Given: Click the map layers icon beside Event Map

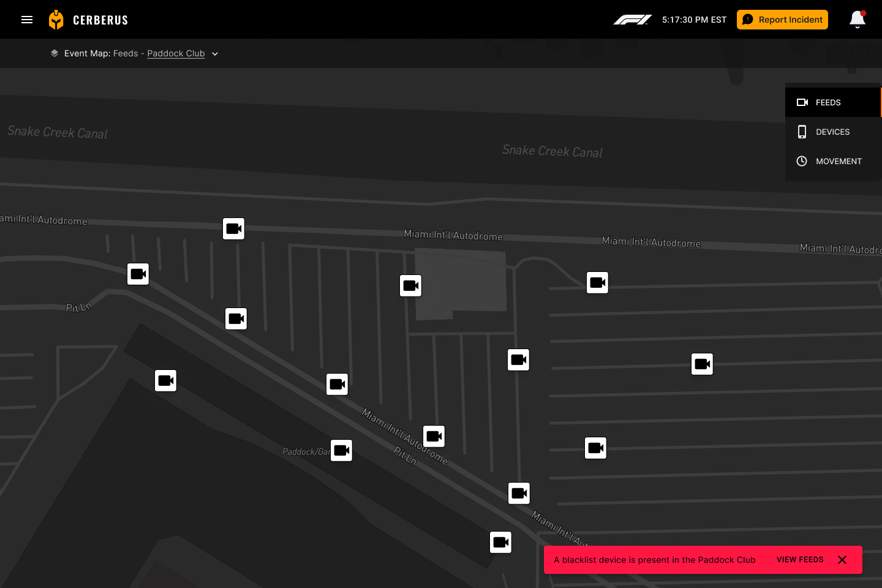Looking at the screenshot, I should point(55,53).
